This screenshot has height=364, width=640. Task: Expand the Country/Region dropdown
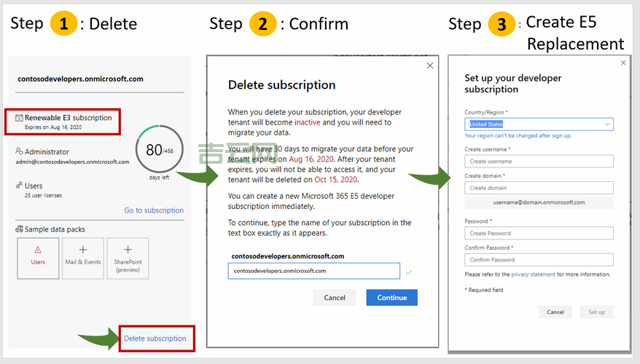(x=539, y=124)
